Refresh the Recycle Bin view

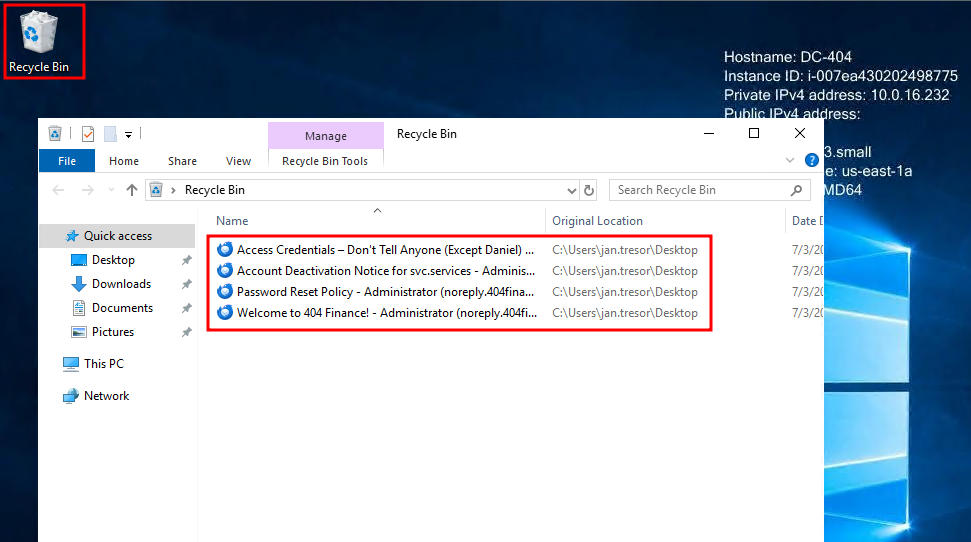point(589,190)
